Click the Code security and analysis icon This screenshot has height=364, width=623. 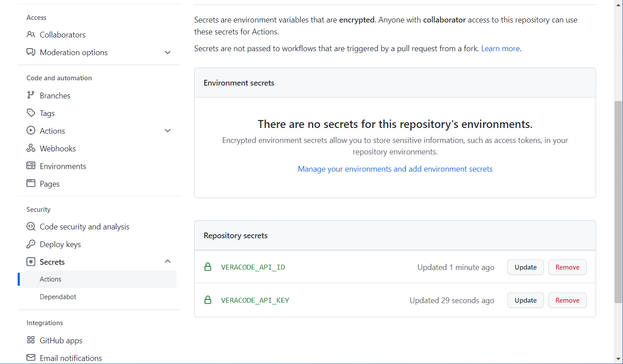pyautogui.click(x=31, y=226)
